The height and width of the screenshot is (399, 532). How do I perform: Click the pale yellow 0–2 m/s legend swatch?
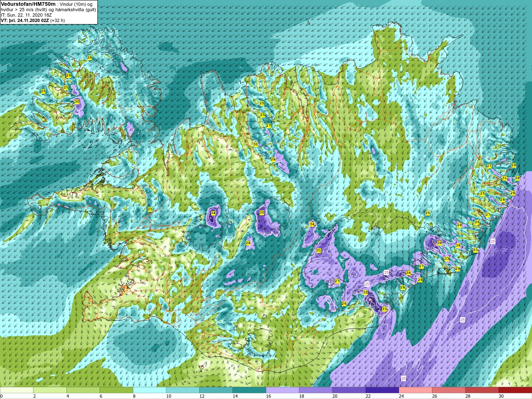(x=17, y=390)
